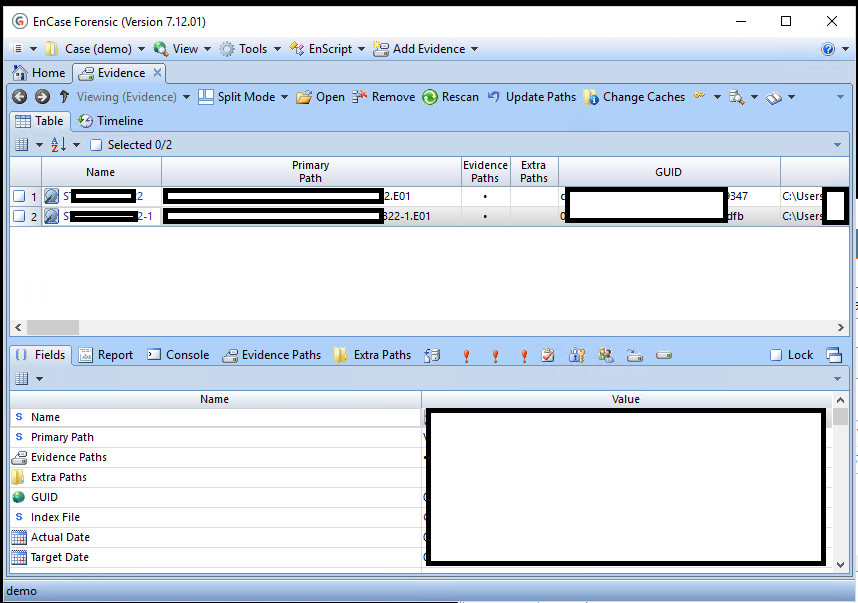
Task: Click the clipboard checkmark icon
Action: click(548, 356)
